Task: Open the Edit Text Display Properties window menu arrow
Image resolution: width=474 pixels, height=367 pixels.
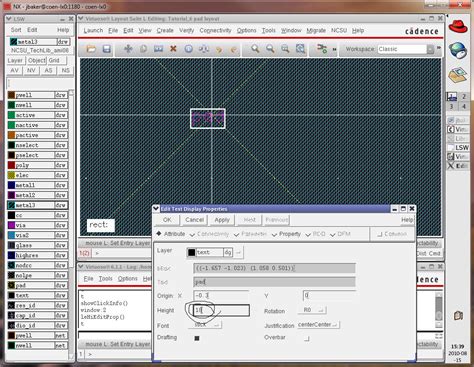Action: point(156,209)
